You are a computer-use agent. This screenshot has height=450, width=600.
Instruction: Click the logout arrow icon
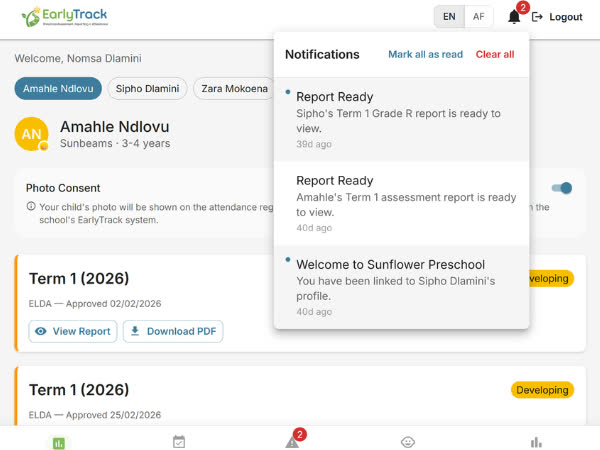coord(537,17)
